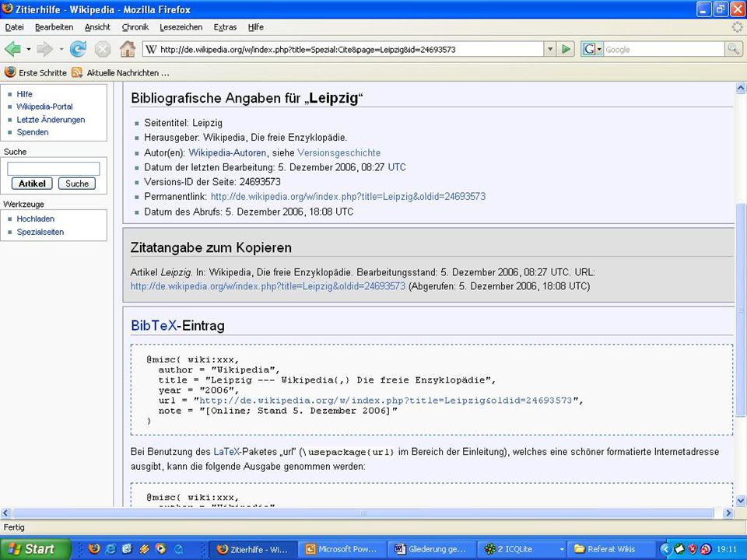Open the ICQLite taskbar group dropdown

point(562,549)
